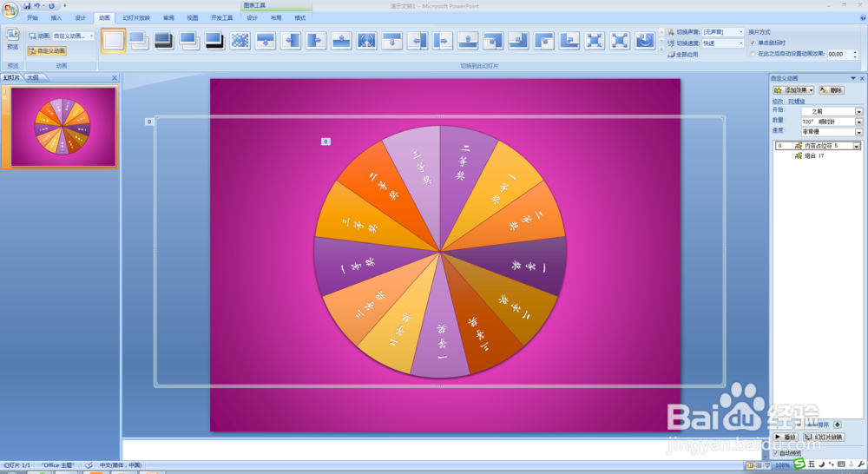Open 切换声音 transition sound dropdown

tap(741, 32)
